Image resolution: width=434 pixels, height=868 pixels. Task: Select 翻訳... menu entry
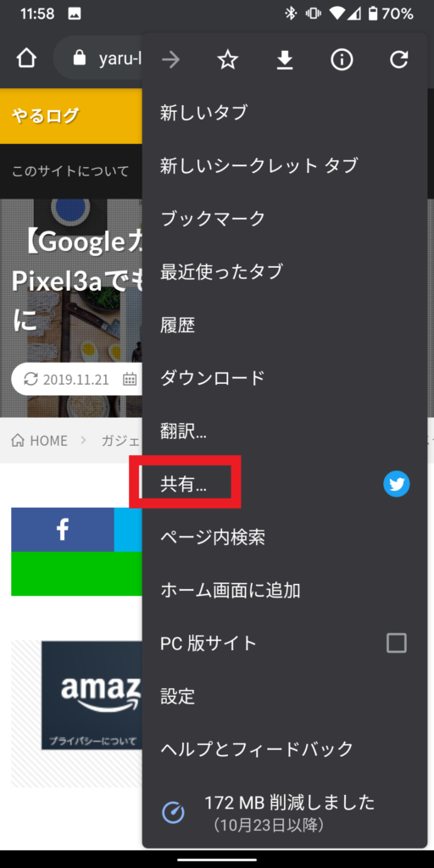[x=285, y=431]
